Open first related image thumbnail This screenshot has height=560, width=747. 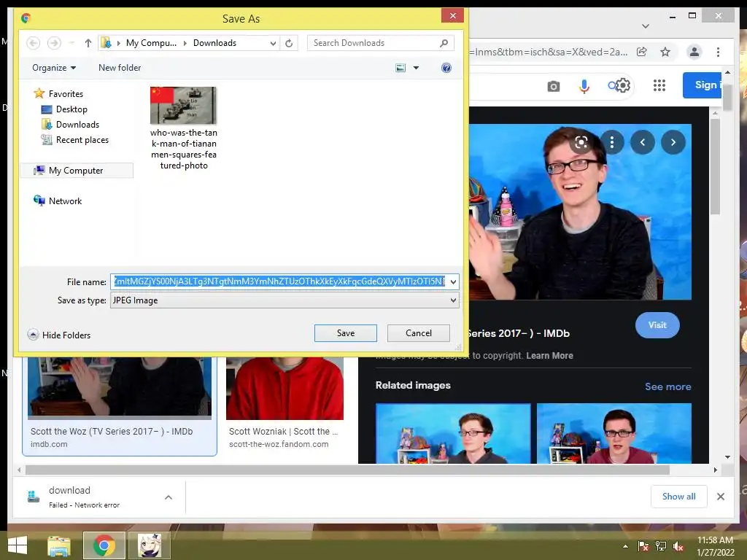click(453, 433)
